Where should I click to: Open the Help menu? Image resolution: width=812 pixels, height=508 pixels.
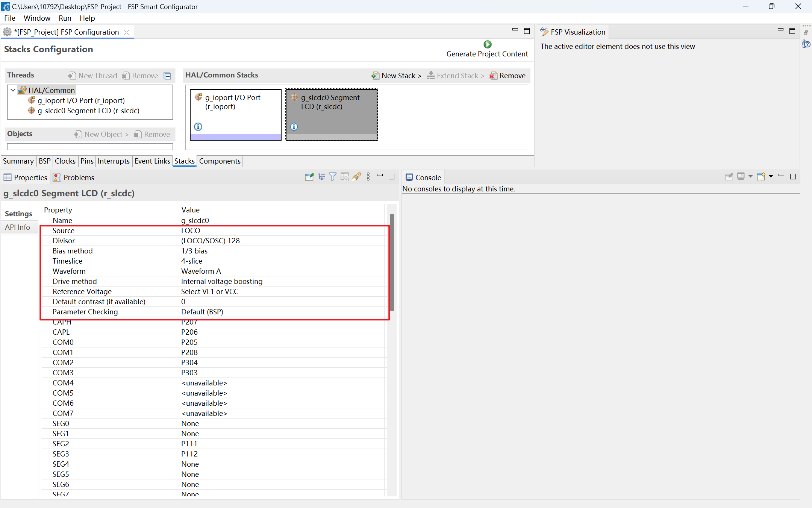tap(87, 18)
